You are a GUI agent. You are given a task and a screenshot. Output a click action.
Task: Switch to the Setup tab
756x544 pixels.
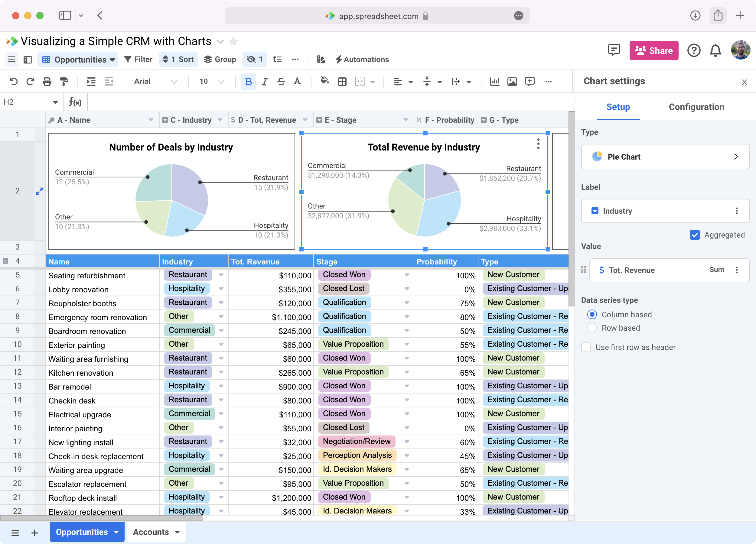point(618,107)
